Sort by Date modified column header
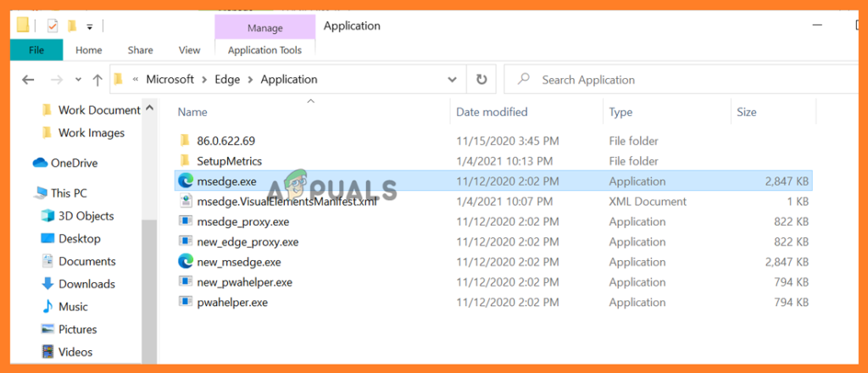Screen dimensions: 868x373 [x=492, y=112]
